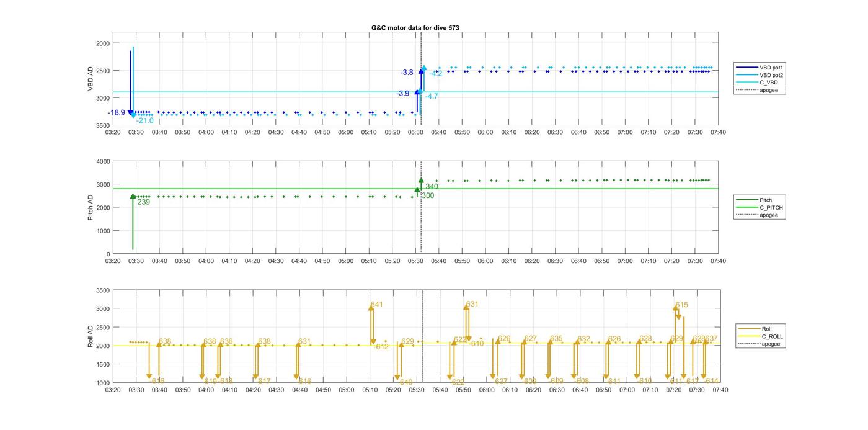Select the '615' roll annotation
Screen dimensions: 868x430
tap(682, 305)
